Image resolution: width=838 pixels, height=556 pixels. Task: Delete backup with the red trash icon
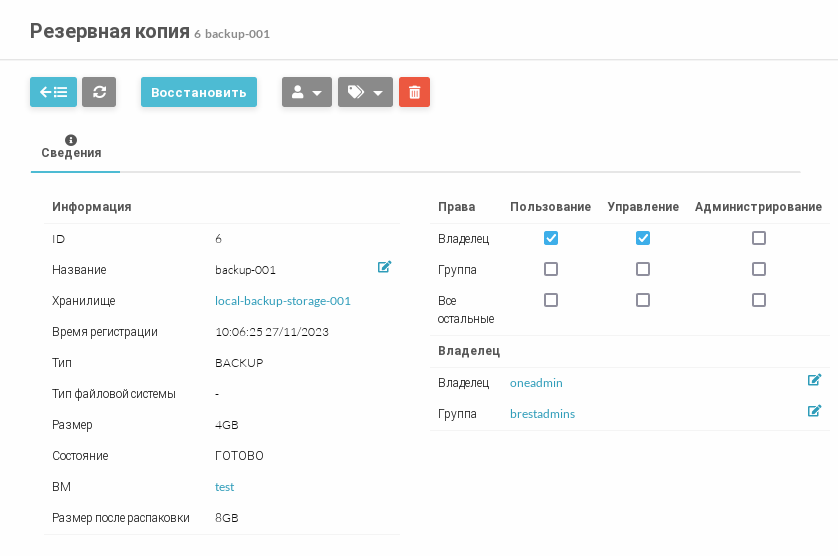coord(414,92)
